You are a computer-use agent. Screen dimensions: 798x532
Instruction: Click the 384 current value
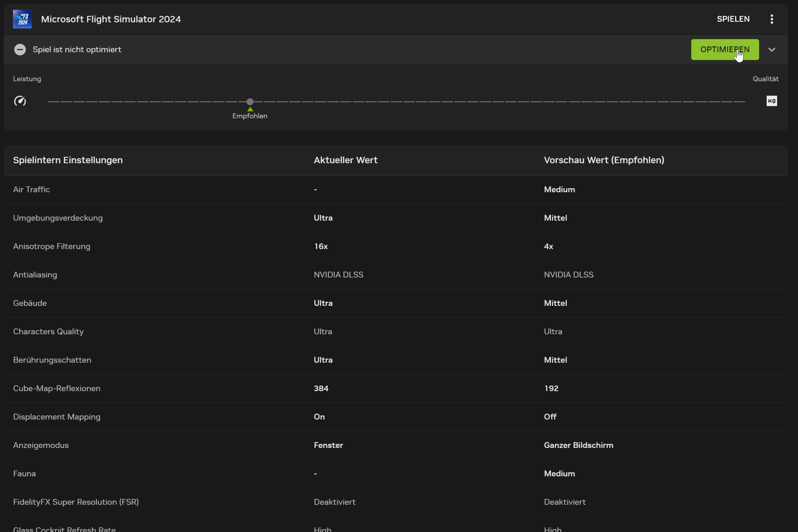pyautogui.click(x=321, y=388)
